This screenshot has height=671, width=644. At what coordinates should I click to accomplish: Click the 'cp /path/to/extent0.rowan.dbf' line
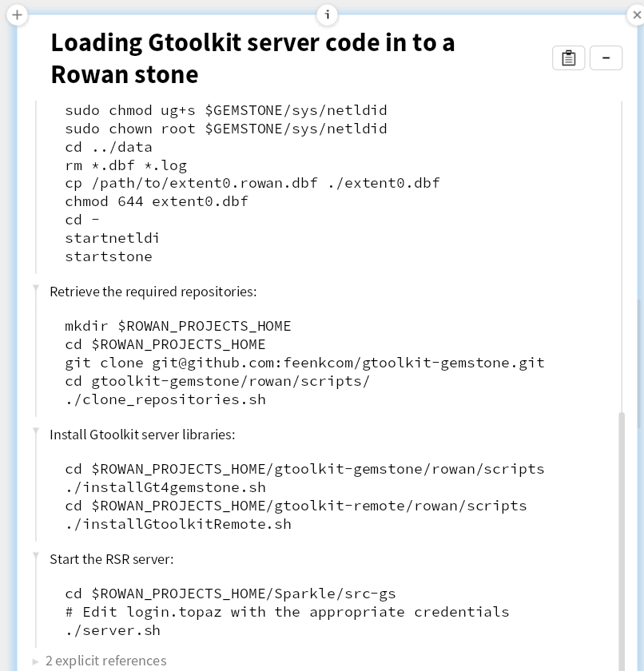[x=252, y=184]
